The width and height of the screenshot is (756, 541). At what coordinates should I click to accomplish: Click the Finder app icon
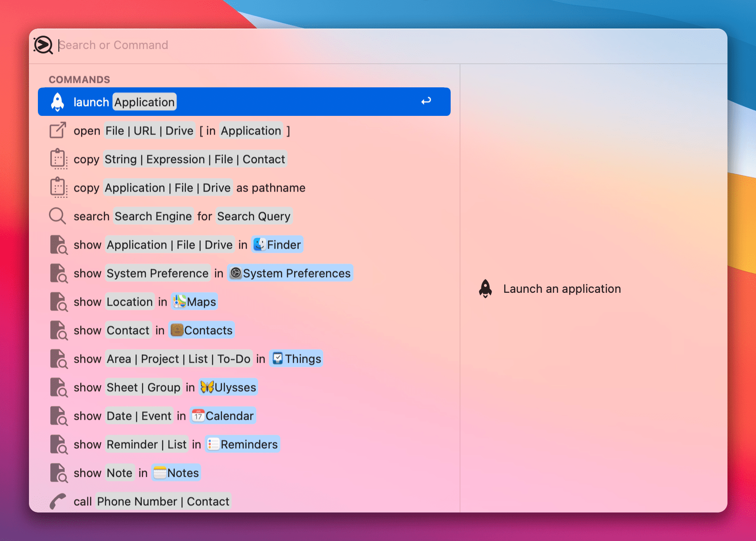[259, 244]
